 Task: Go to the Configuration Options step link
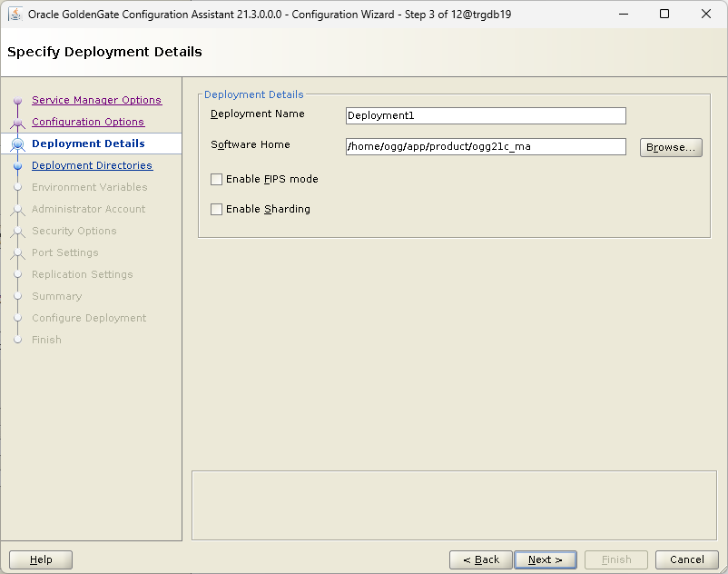tap(88, 122)
